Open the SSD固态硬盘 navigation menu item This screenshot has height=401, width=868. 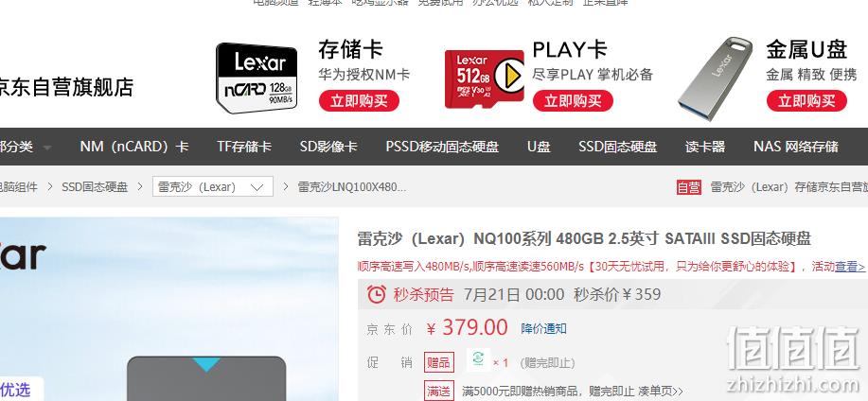pyautogui.click(x=617, y=147)
